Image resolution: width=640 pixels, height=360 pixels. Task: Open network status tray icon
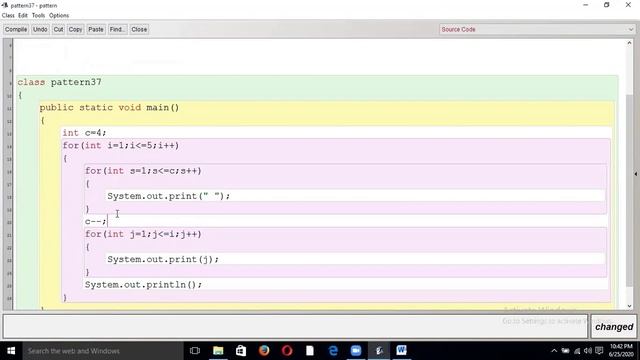tap(577, 351)
